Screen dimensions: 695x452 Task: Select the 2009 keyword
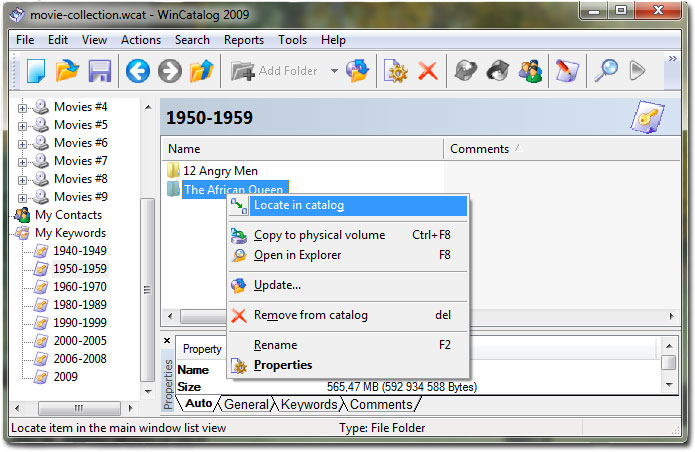pos(66,377)
